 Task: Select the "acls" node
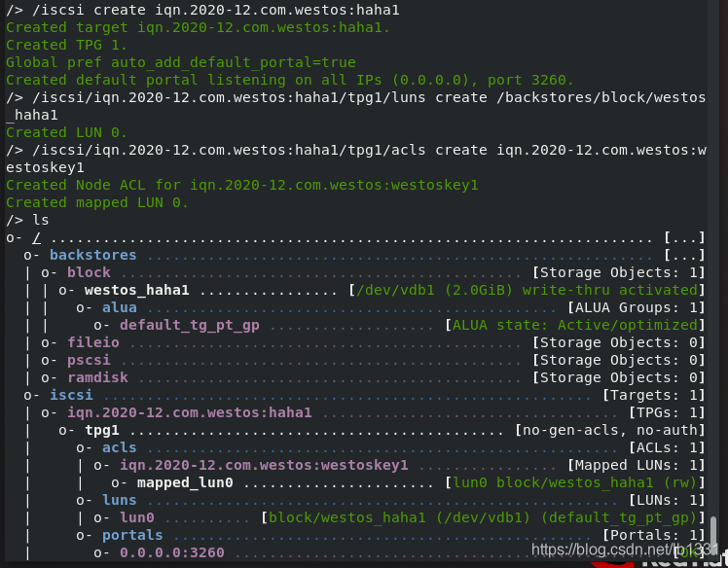120,447
